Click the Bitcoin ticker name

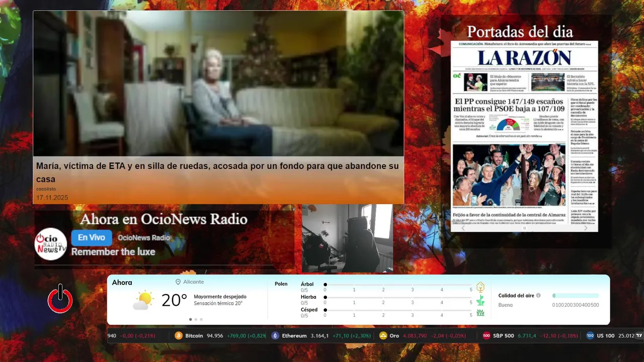pos(194,336)
